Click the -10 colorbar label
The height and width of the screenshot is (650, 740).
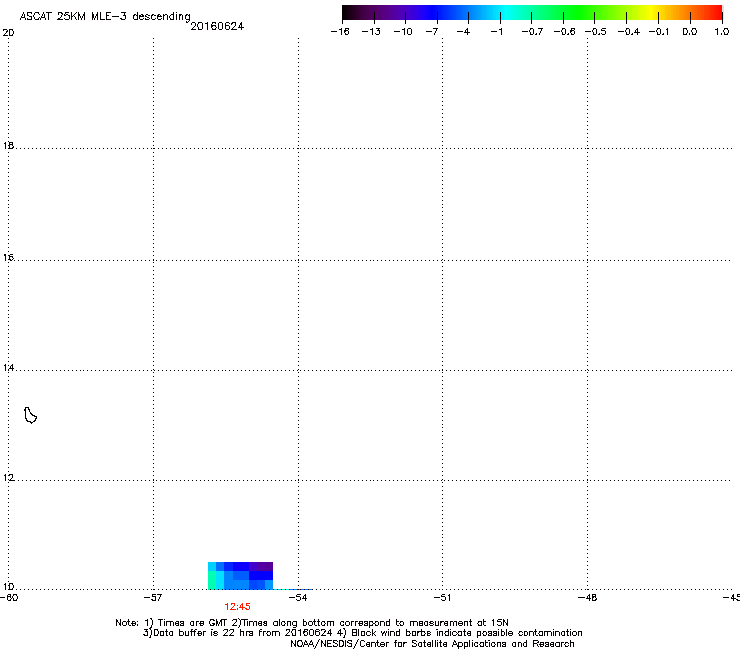pos(403,32)
